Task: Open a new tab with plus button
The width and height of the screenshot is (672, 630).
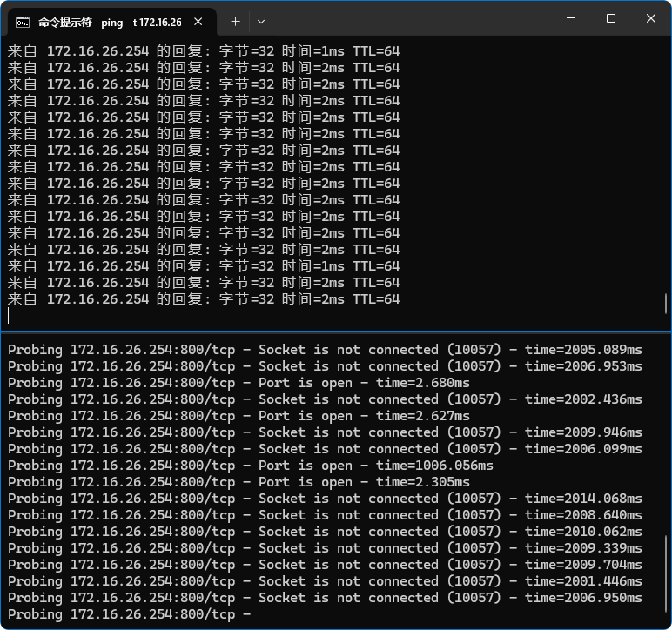Action: tap(235, 21)
